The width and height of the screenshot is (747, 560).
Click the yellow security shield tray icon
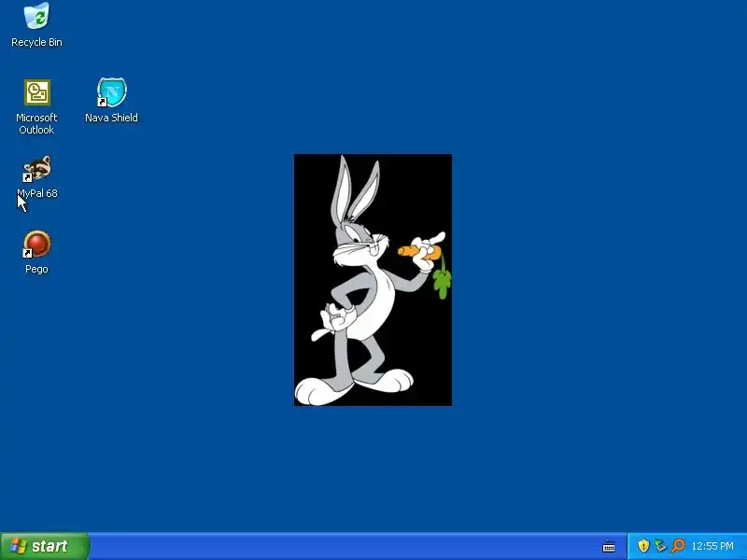(x=643, y=546)
